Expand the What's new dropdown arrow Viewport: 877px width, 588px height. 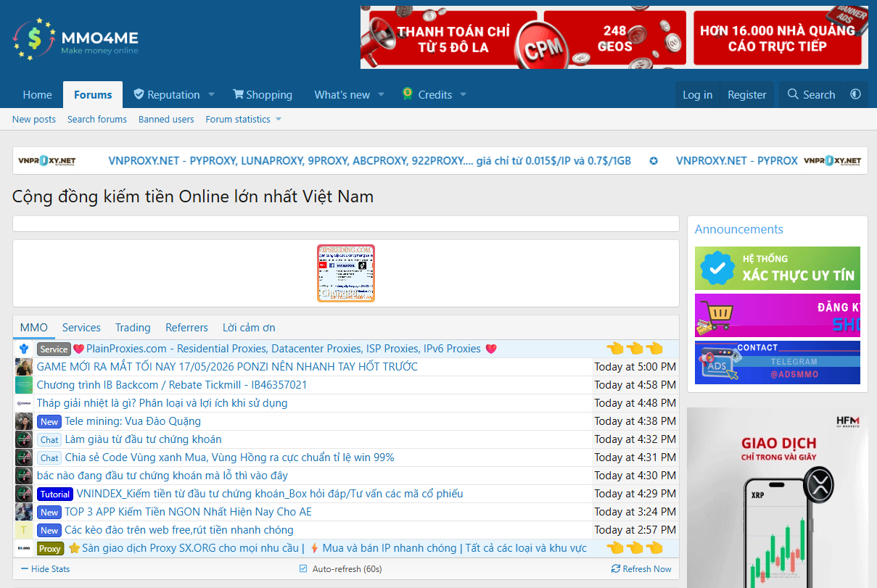pyautogui.click(x=382, y=94)
